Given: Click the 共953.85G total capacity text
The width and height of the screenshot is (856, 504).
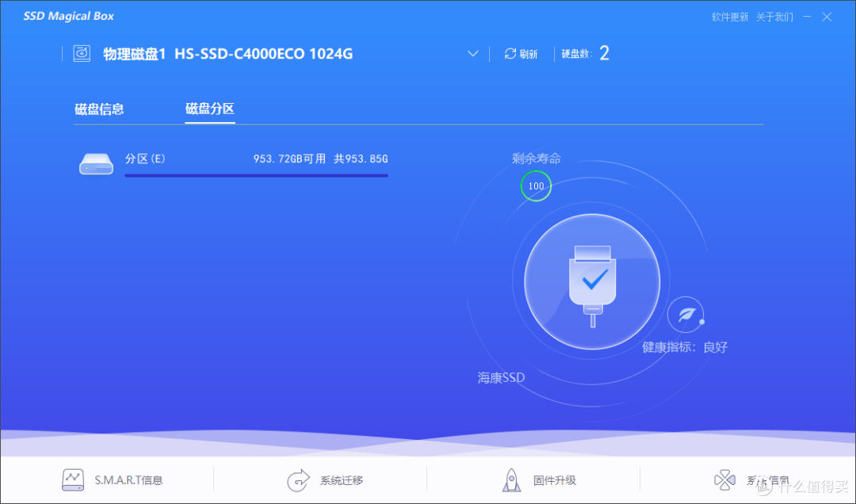Looking at the screenshot, I should (x=361, y=159).
